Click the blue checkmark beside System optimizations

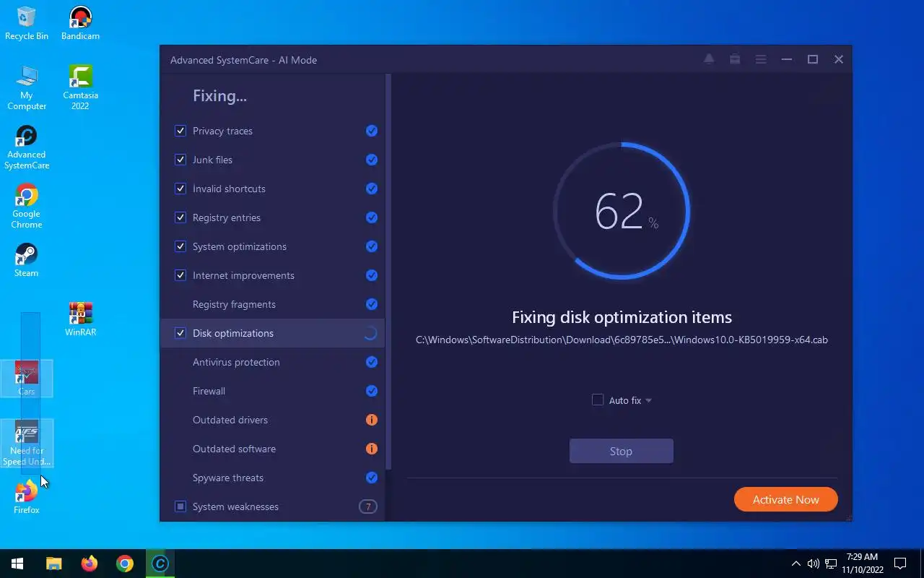(x=372, y=246)
